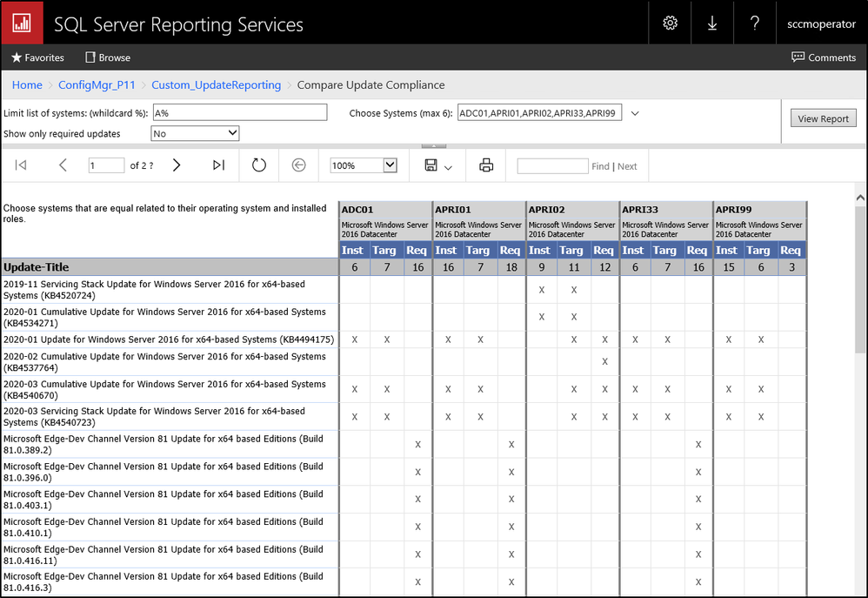
Task: Navigate to ConfigMgr_P11 breadcrumb link
Action: (x=97, y=84)
